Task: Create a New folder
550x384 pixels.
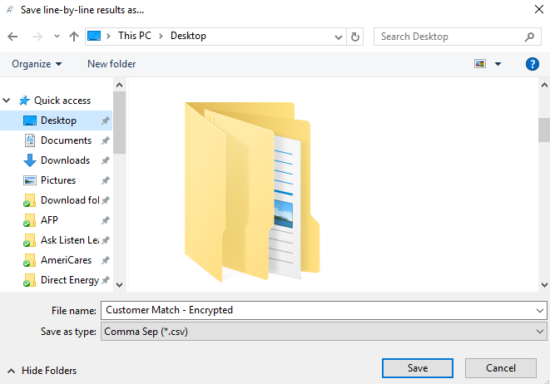Action: coord(112,64)
